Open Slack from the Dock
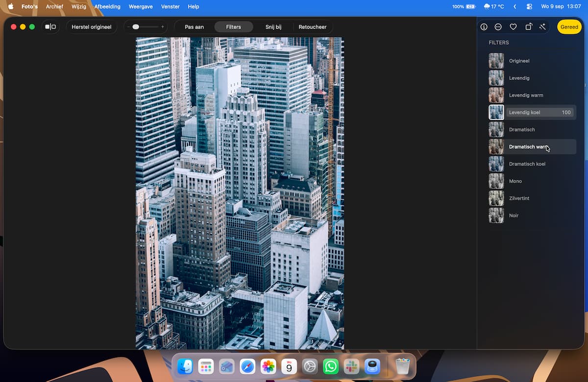Image resolution: width=588 pixels, height=382 pixels. point(352,366)
